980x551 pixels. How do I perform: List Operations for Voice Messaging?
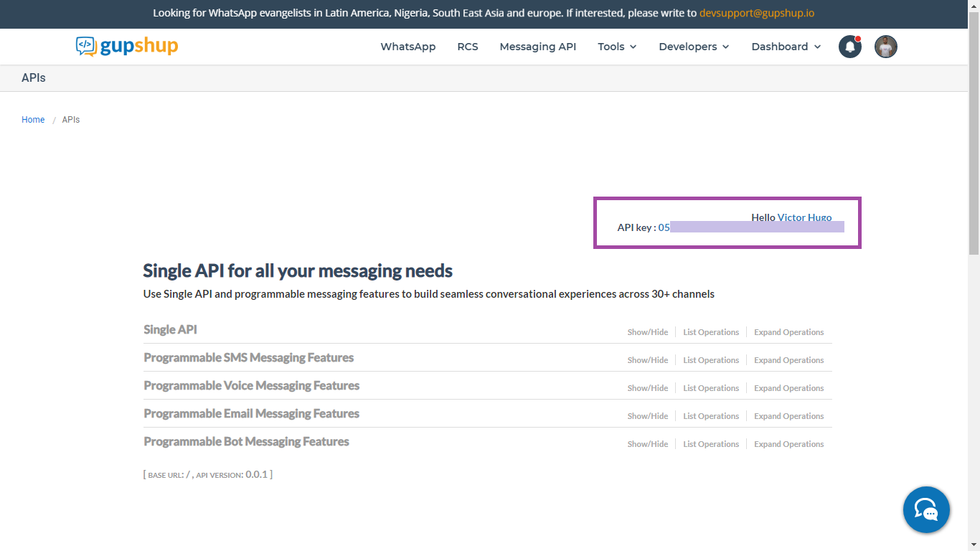(711, 388)
